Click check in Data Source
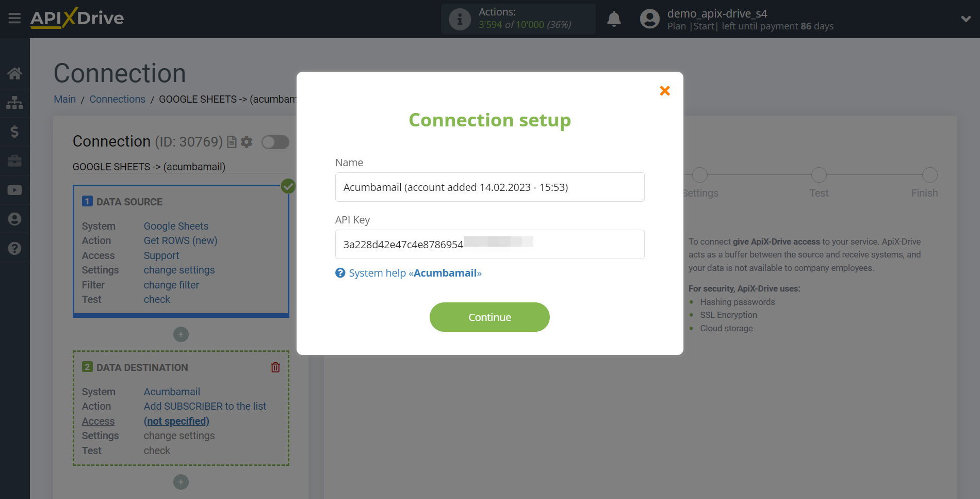980x499 pixels. (x=157, y=299)
